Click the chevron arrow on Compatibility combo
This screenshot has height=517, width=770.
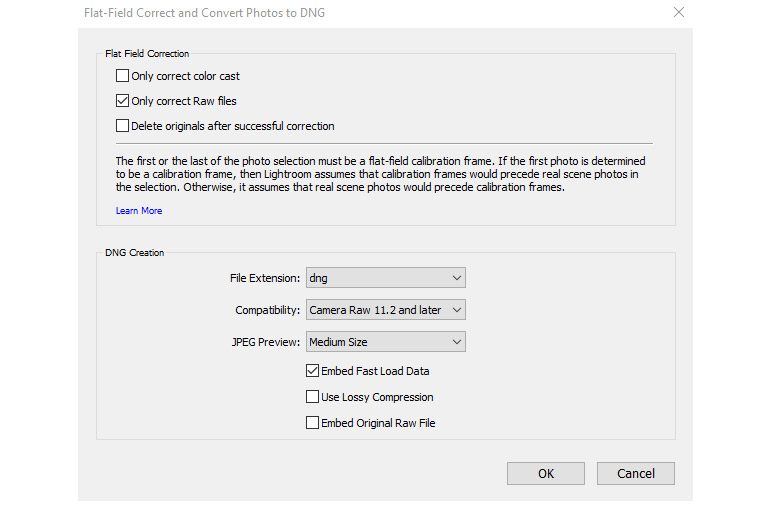[x=456, y=310]
